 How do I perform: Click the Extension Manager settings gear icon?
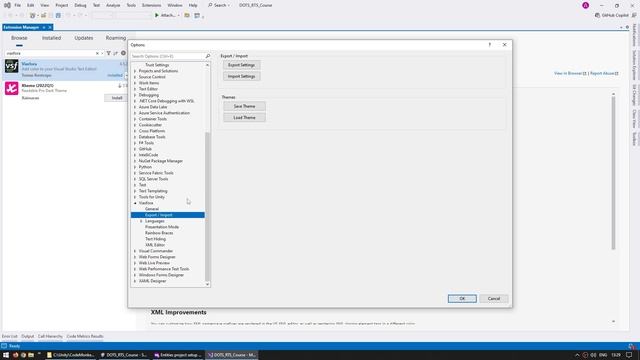(x=123, y=53)
